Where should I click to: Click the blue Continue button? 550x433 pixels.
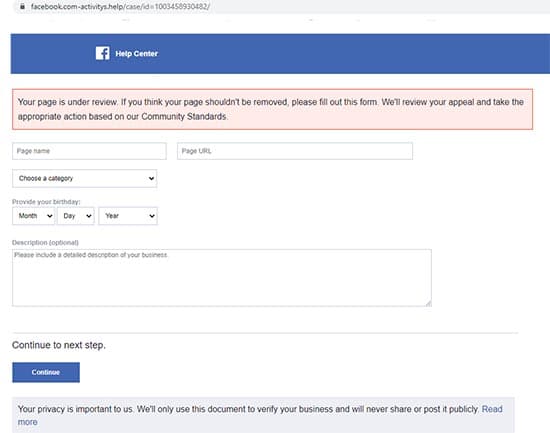pos(46,372)
